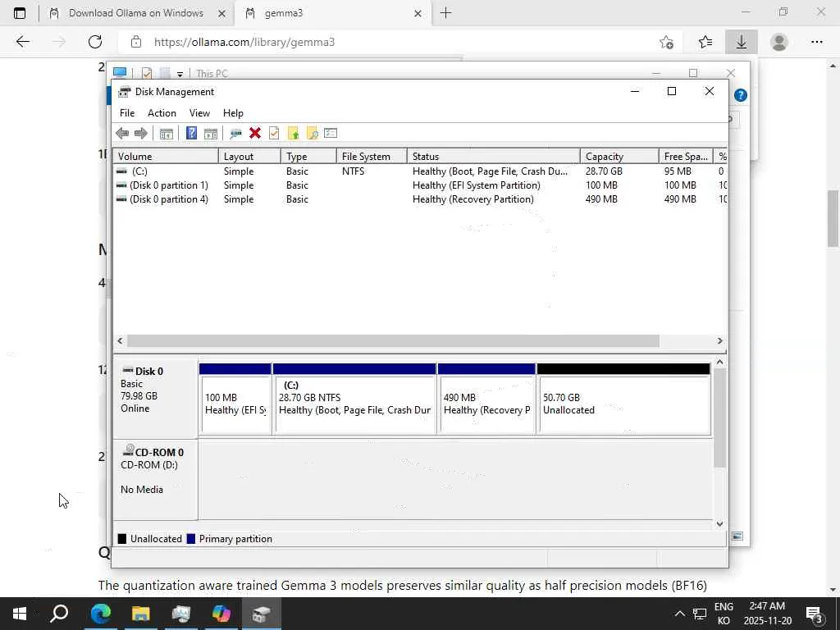Open browser Settings and more ellipsis

click(x=816, y=42)
